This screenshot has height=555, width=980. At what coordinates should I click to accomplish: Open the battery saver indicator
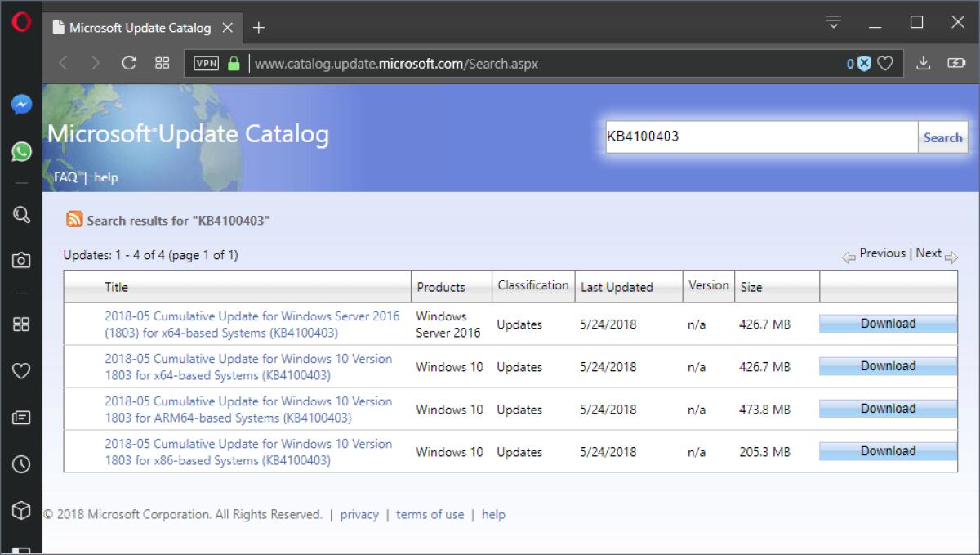click(x=955, y=62)
